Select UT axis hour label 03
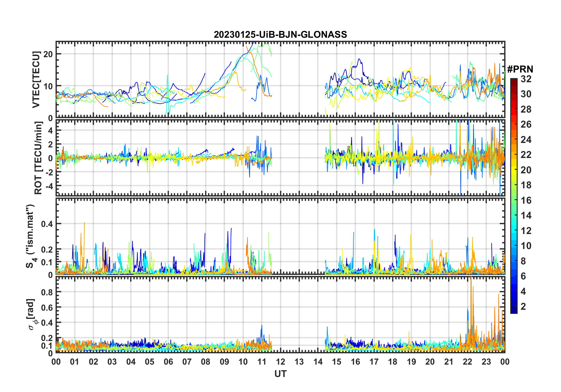This screenshot has width=561, height=392. [x=112, y=362]
